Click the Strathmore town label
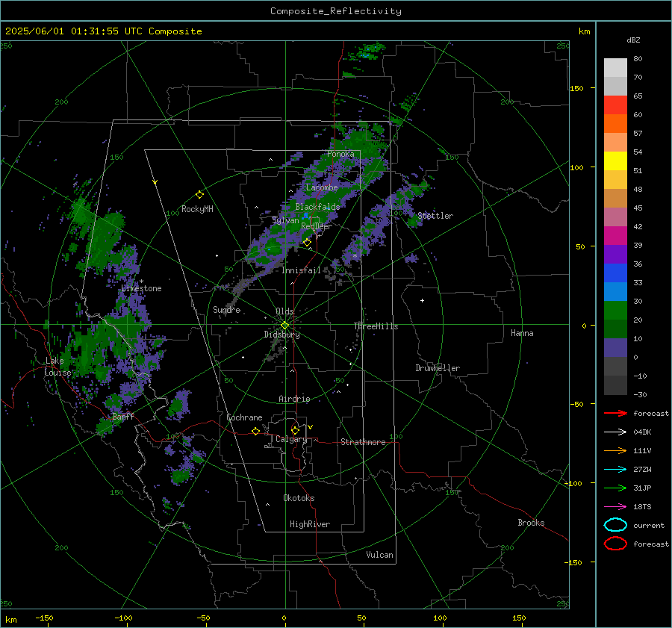 point(363,442)
